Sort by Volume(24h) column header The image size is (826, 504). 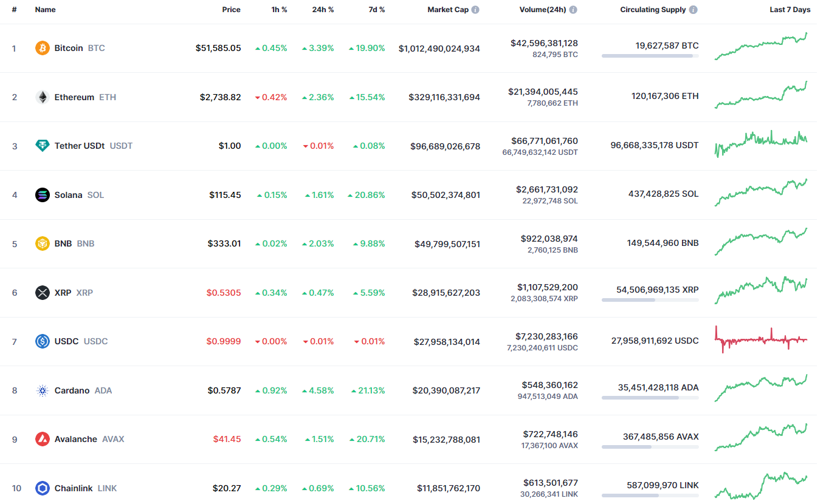(x=543, y=10)
